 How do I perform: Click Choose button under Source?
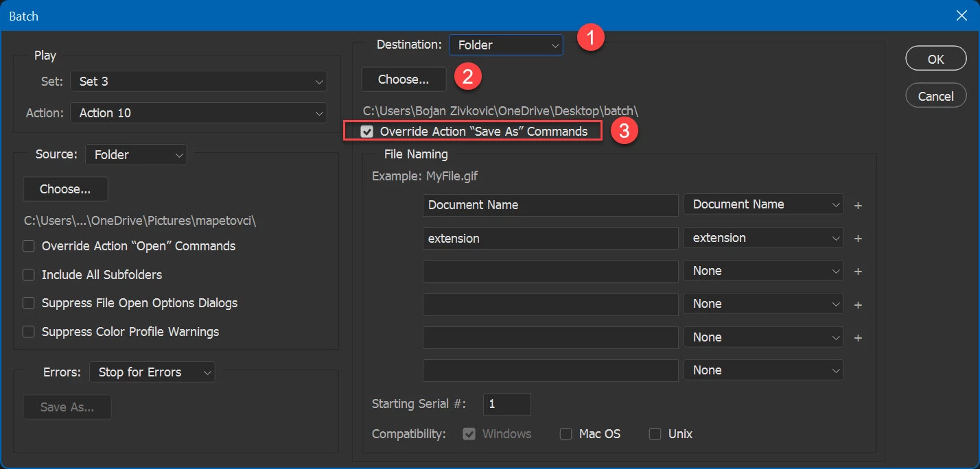pyautogui.click(x=65, y=189)
